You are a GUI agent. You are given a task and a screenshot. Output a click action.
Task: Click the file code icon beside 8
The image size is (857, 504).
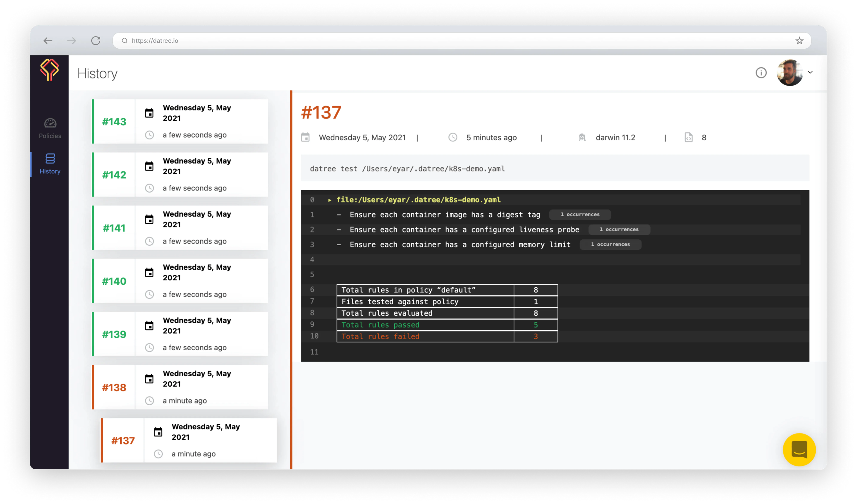pos(689,137)
